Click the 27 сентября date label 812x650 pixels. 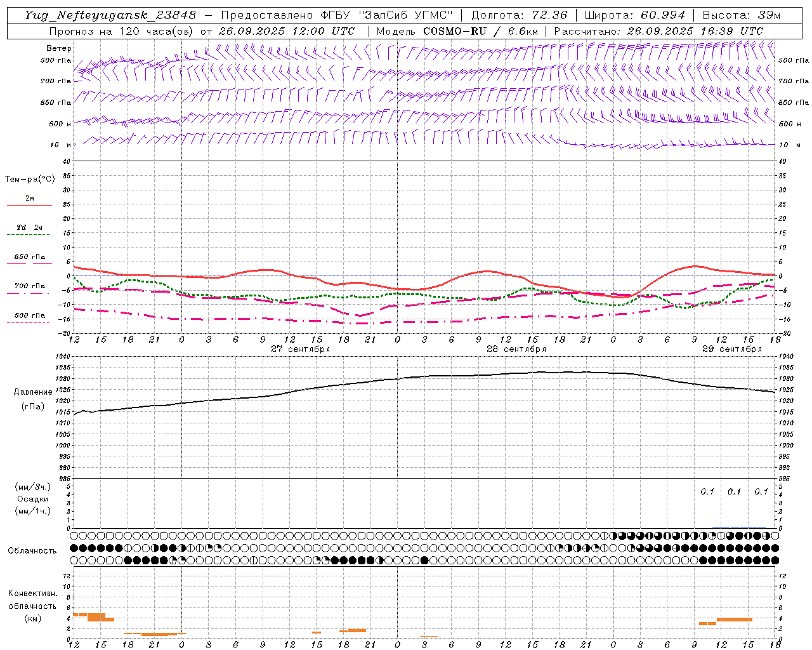(301, 349)
